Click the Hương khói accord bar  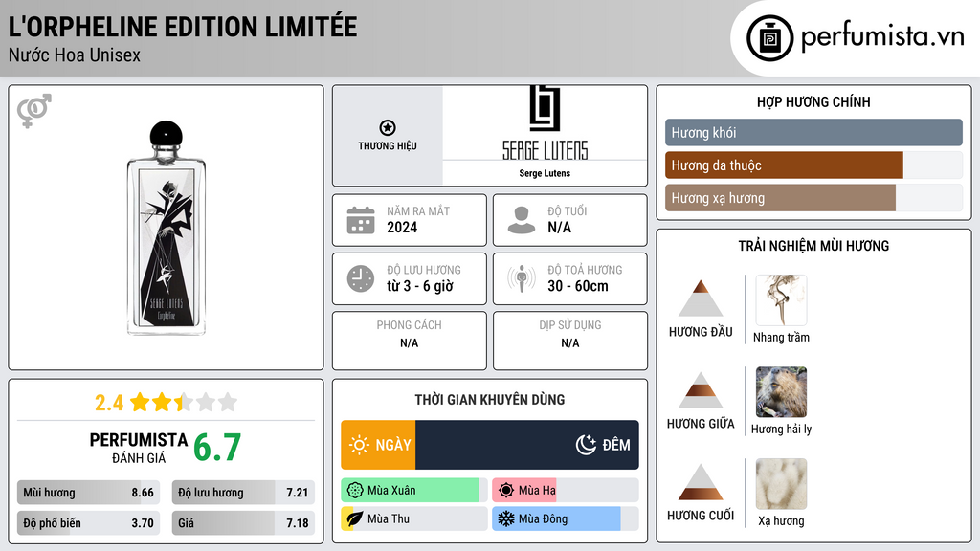pos(813,133)
